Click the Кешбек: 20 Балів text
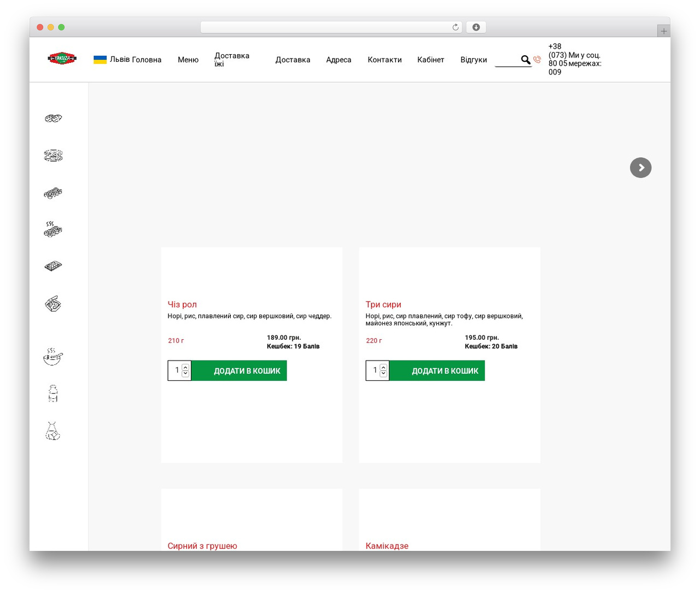 [x=491, y=346]
